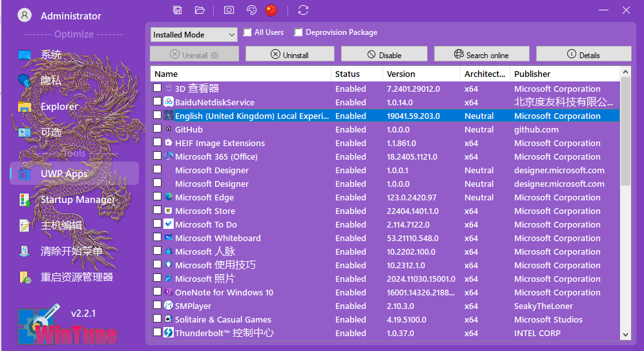Check the SMPlayer row checkbox
Viewport: 644px width, 351px height.
coord(158,304)
